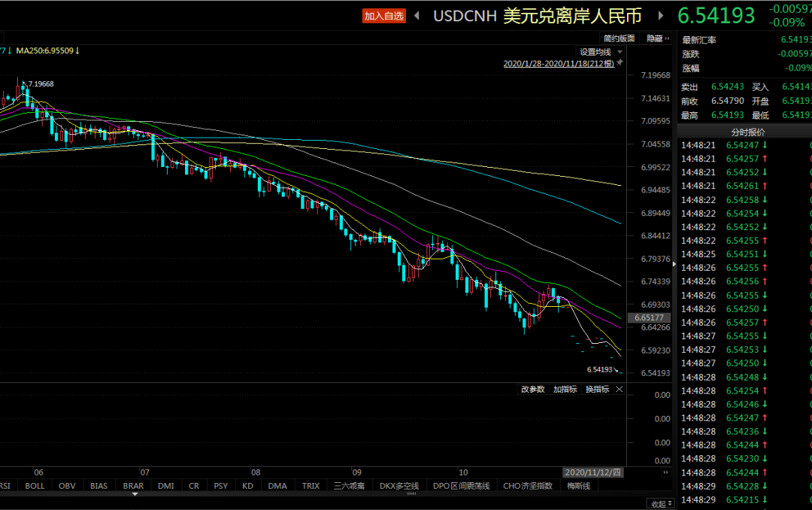Close the indicator sub-panel with X

click(x=620, y=389)
